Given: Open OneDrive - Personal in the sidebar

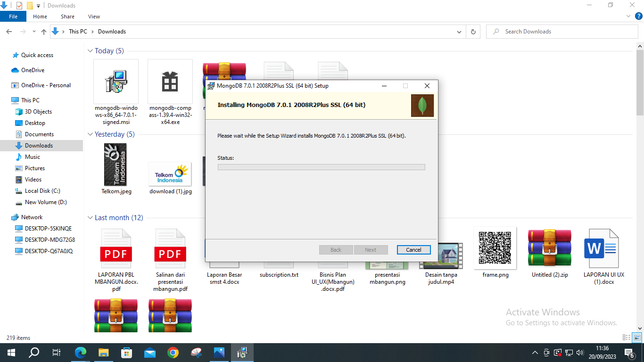Looking at the screenshot, I should 46,85.
